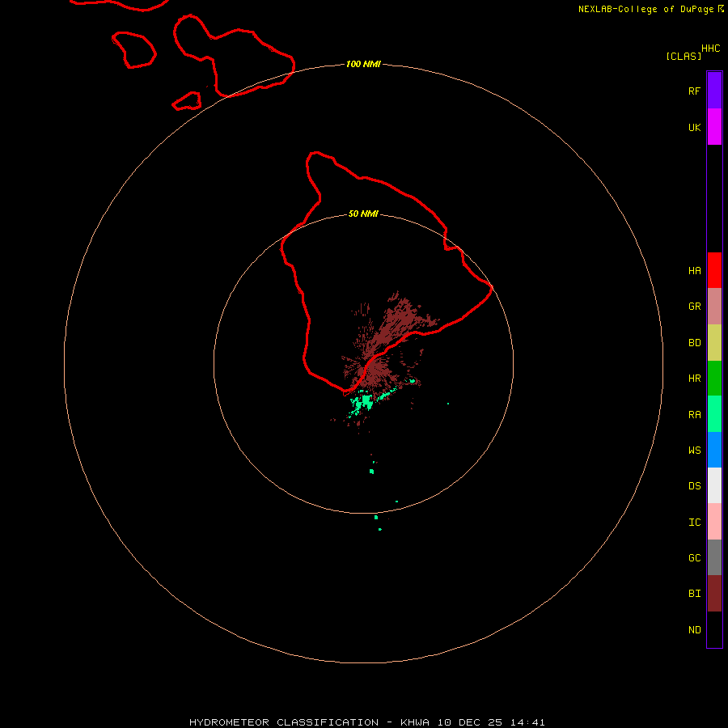Click the HR dark green legend swatch
The height and width of the screenshot is (728, 728).
click(714, 379)
